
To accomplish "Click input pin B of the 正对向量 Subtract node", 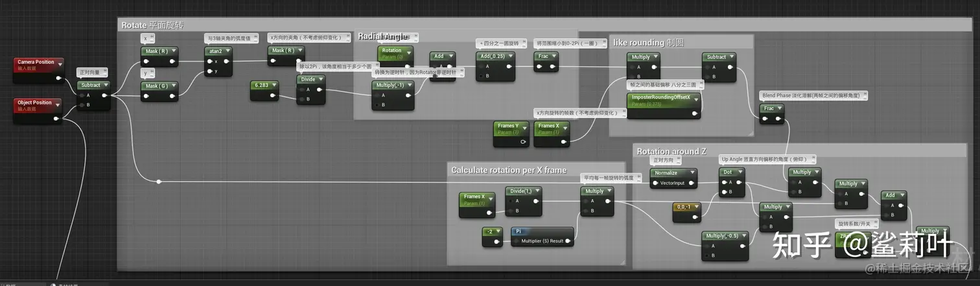I will [80, 104].
